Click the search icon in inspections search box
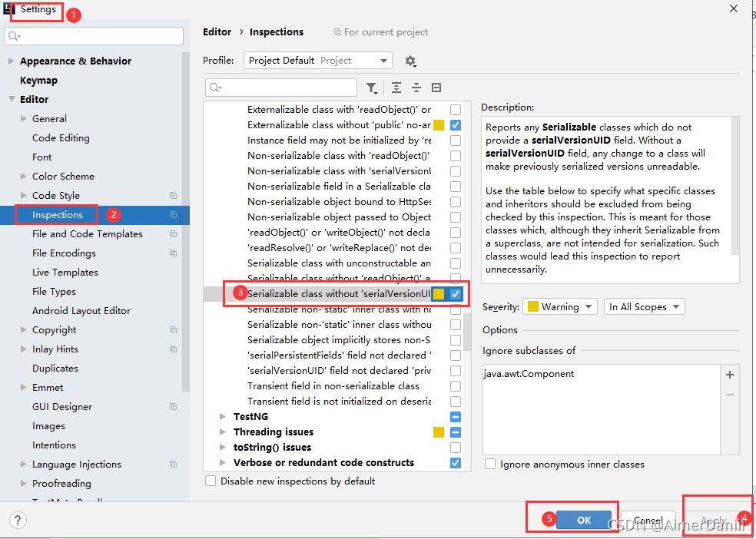Image resolution: width=756 pixels, height=539 pixels. coord(216,88)
